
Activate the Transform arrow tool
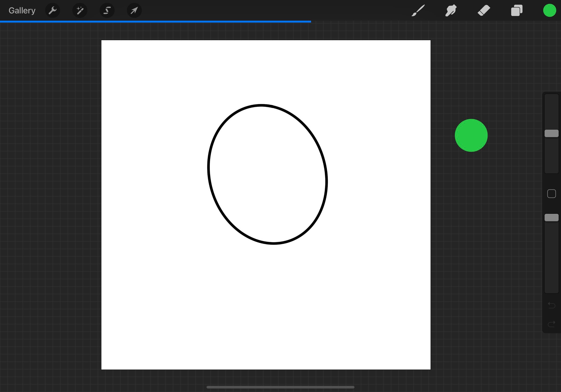(x=134, y=10)
